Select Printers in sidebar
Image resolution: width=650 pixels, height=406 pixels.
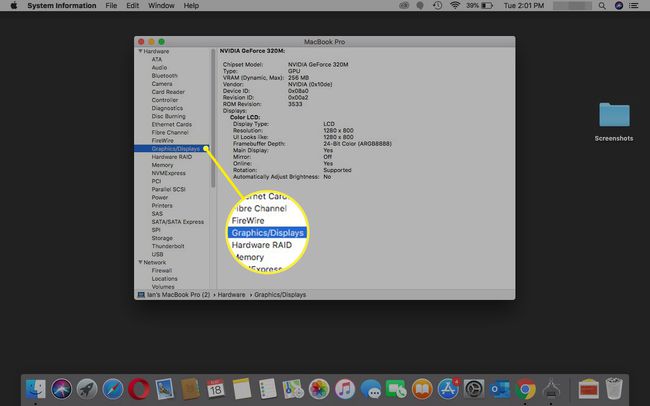162,205
